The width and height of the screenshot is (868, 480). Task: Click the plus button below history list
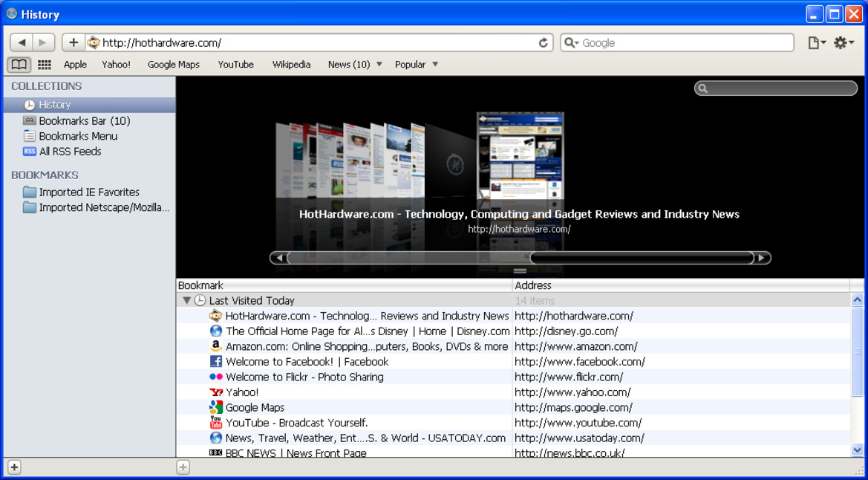[183, 467]
